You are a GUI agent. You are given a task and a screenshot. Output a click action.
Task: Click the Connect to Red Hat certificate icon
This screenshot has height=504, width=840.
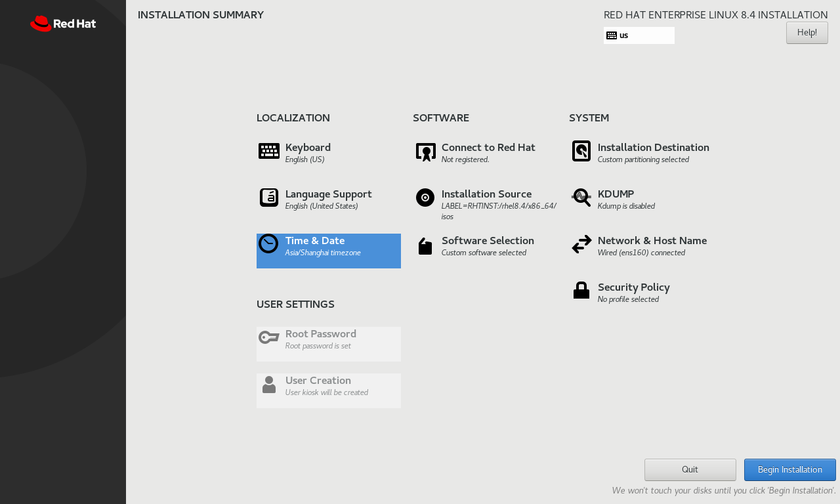(x=425, y=152)
